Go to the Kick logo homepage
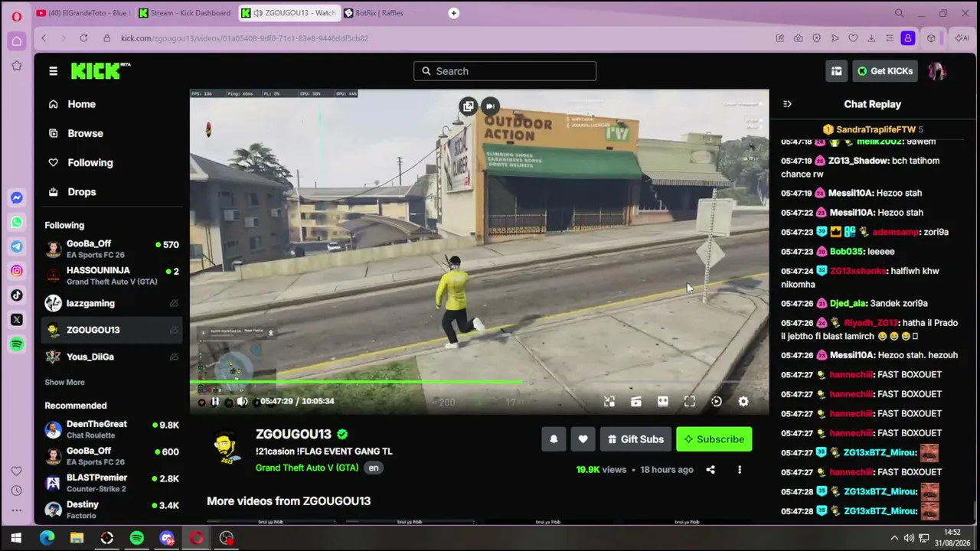This screenshot has height=551, width=980. [100, 70]
